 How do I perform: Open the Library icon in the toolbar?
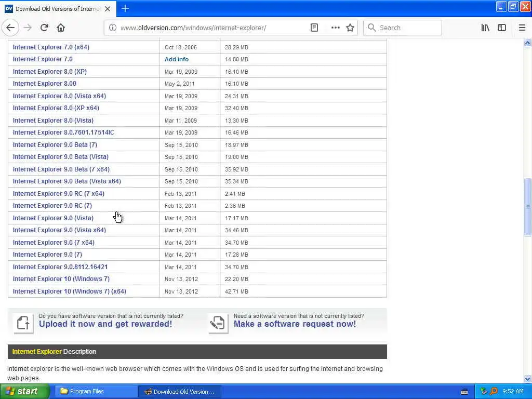coord(485,28)
